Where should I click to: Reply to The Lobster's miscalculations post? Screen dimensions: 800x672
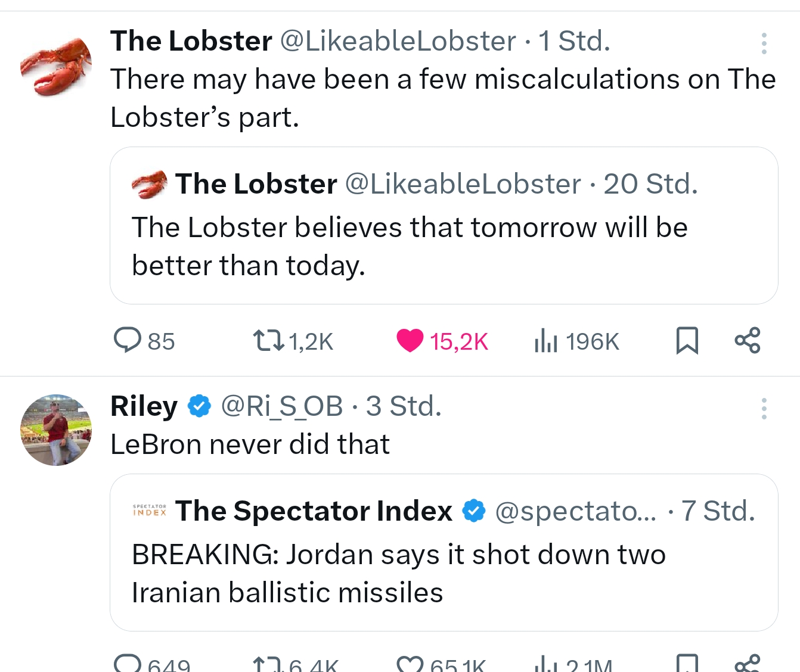(x=128, y=341)
